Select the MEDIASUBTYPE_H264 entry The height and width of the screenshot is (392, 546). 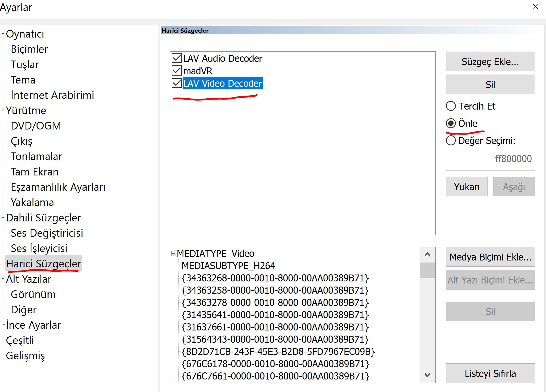[228, 266]
